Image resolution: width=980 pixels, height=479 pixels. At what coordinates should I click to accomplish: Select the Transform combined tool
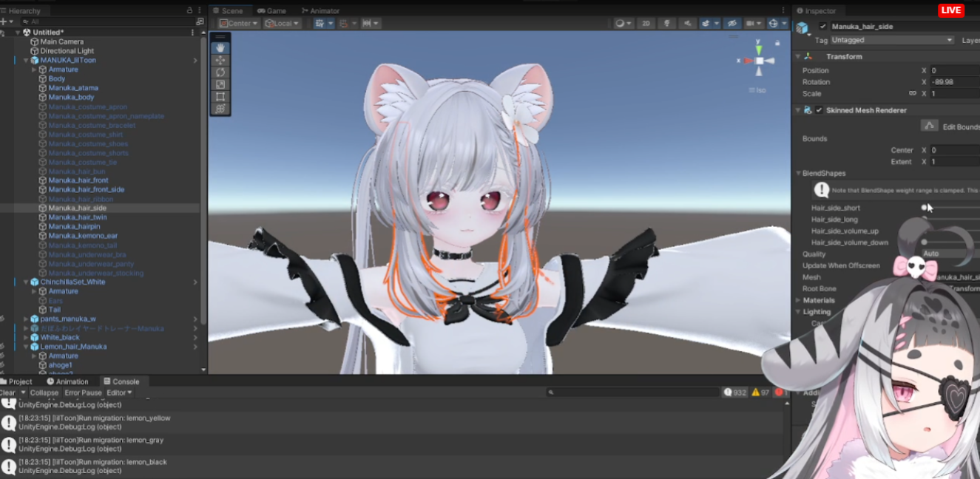pos(220,109)
